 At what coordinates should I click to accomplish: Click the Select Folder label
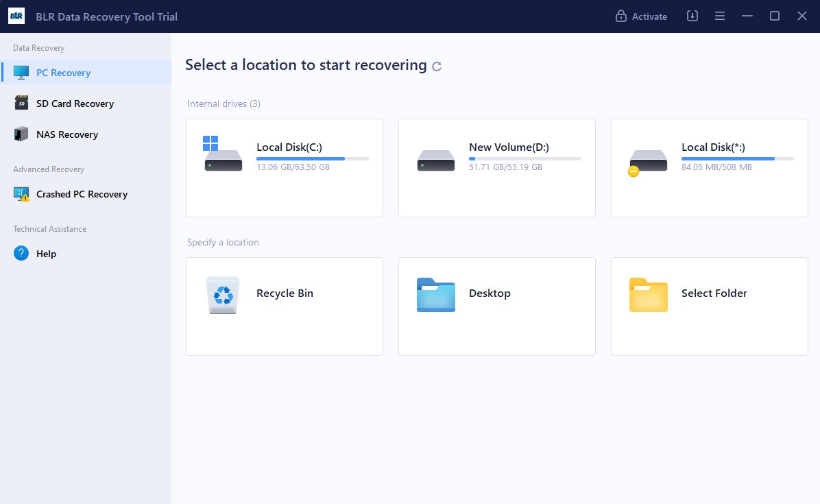pos(714,293)
